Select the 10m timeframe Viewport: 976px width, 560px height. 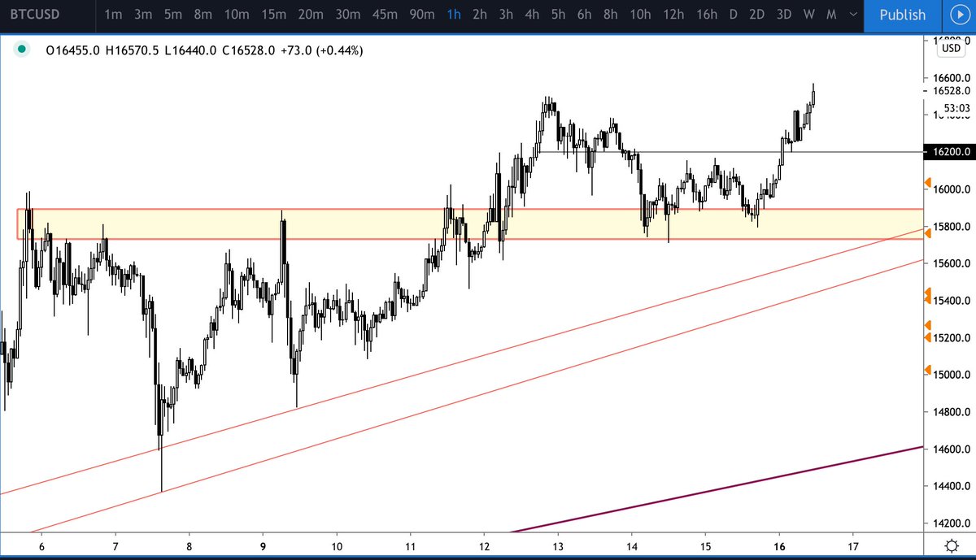pyautogui.click(x=237, y=15)
